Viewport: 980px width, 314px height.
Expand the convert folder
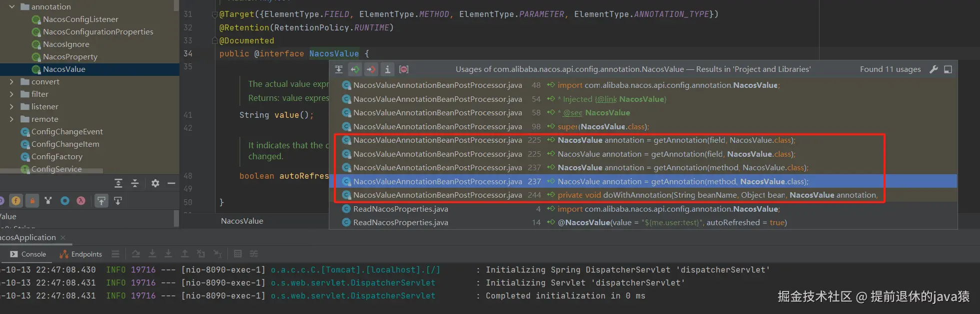click(x=12, y=81)
